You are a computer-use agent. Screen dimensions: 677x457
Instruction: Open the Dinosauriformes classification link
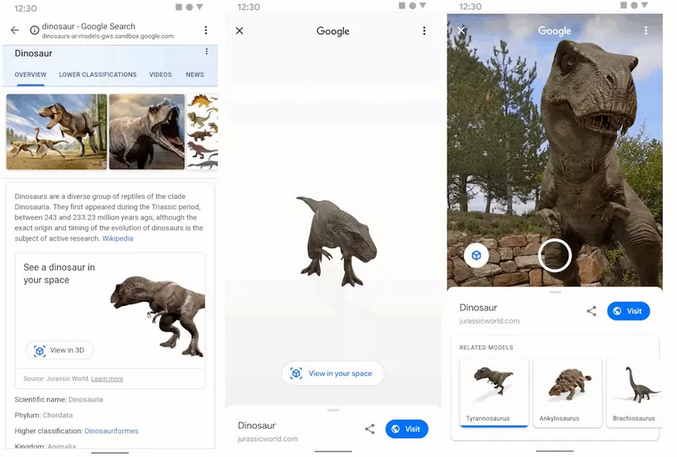pyautogui.click(x=111, y=431)
